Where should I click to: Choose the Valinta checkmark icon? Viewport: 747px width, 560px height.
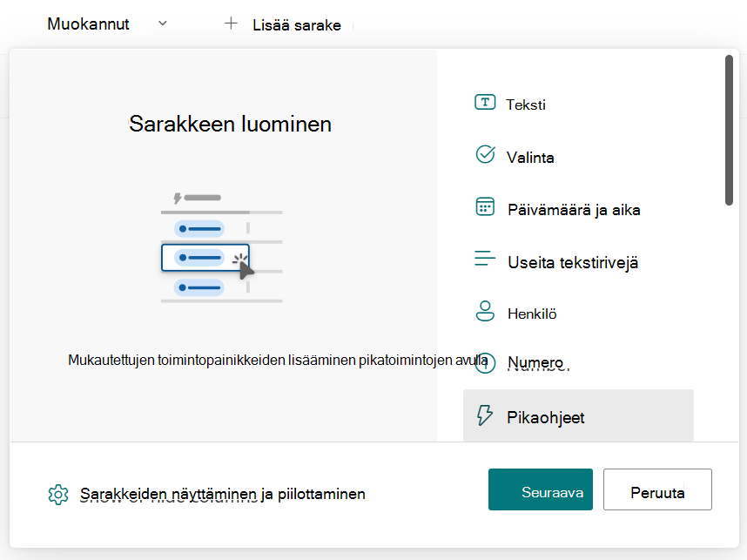[485, 154]
